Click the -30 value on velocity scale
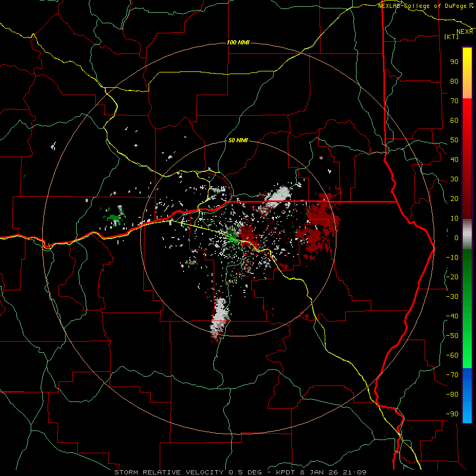This screenshot has width=476, height=476. coord(452,297)
